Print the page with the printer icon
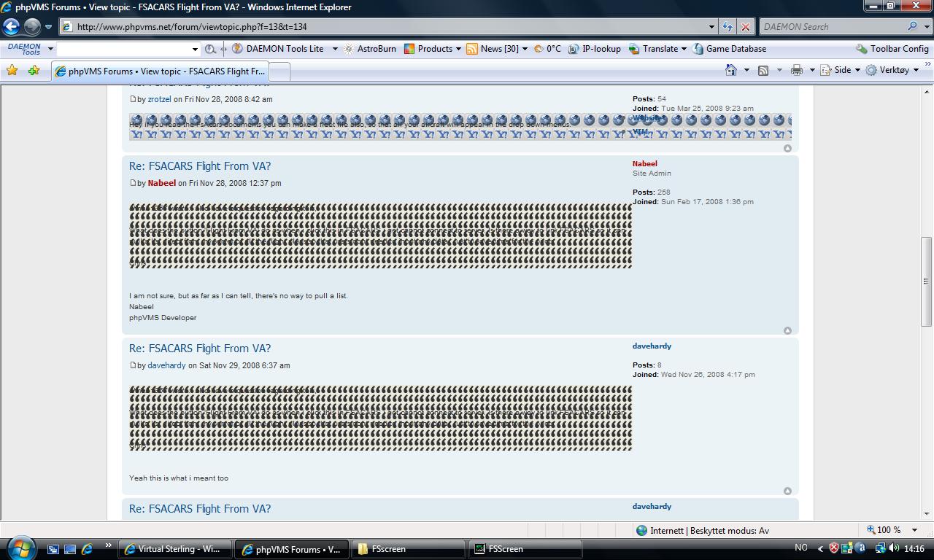This screenshot has width=934, height=560. pyautogui.click(x=797, y=70)
